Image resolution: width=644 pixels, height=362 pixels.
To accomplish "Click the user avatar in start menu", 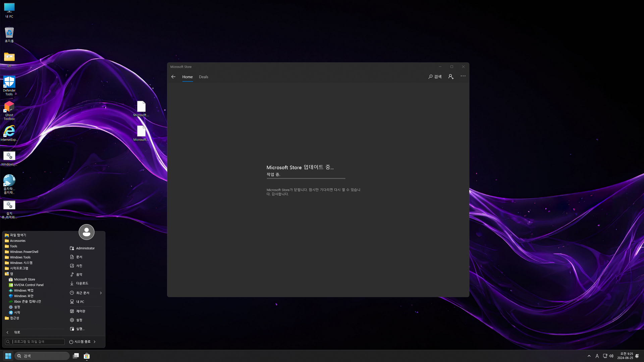I will [87, 232].
